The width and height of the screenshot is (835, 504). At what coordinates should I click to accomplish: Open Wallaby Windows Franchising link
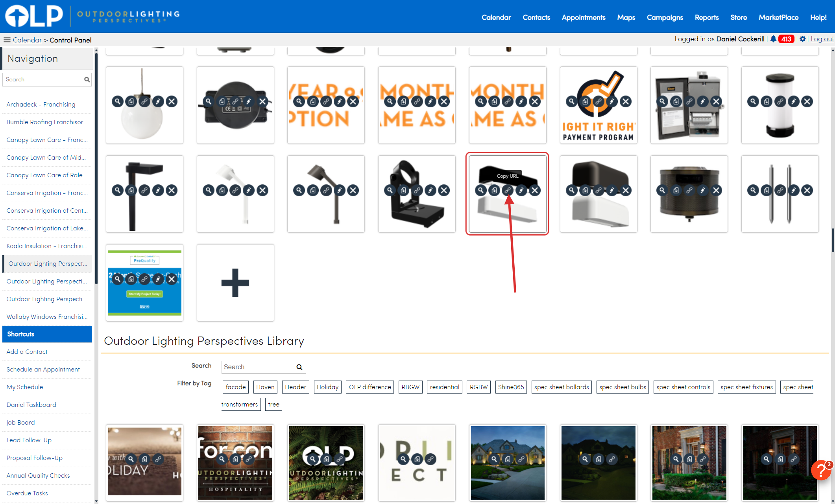point(47,317)
